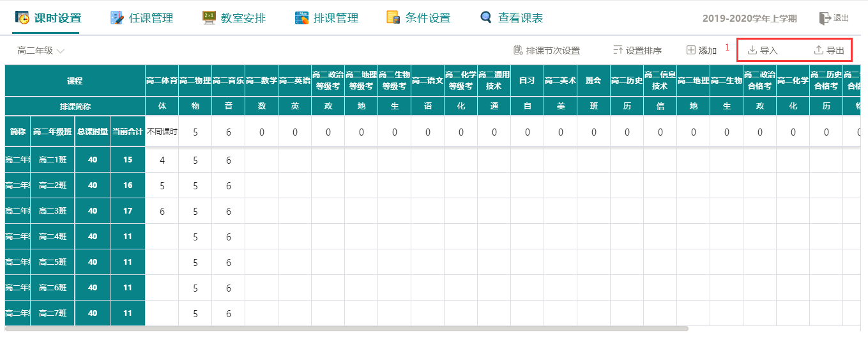Viewport: 868px width, 337px height.
Task: Click the 高二5班 物理 cell showing 5
Action: point(195,262)
